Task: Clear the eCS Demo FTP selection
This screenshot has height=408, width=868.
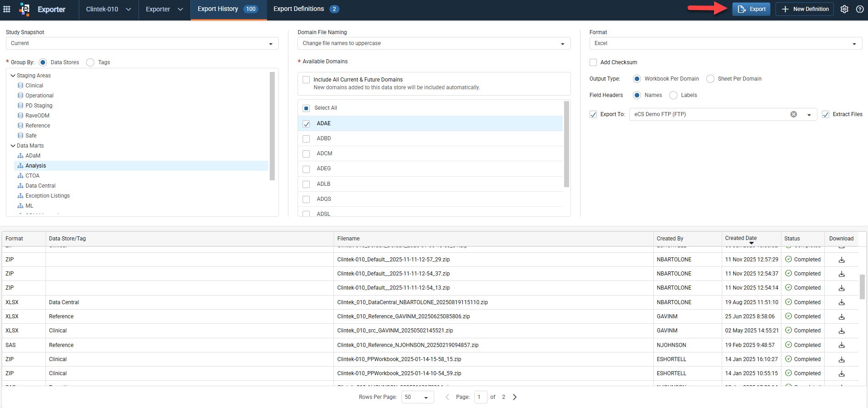Action: [794, 114]
